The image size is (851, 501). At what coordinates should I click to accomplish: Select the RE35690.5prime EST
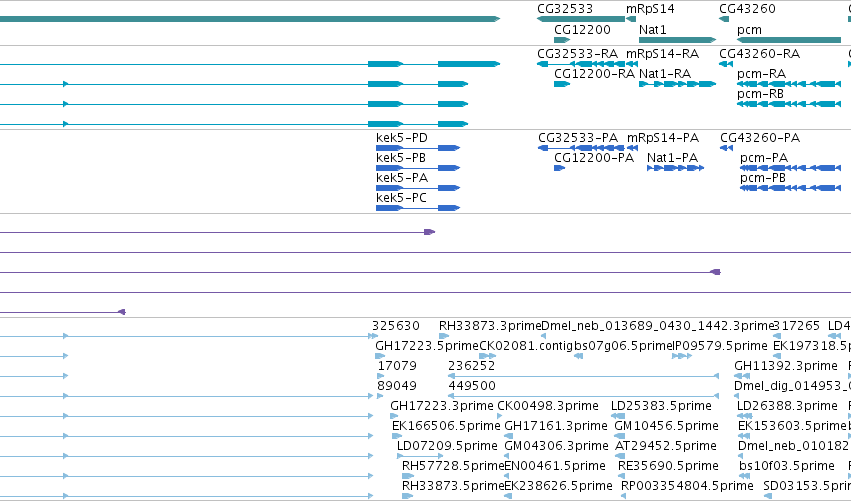[x=622, y=477]
